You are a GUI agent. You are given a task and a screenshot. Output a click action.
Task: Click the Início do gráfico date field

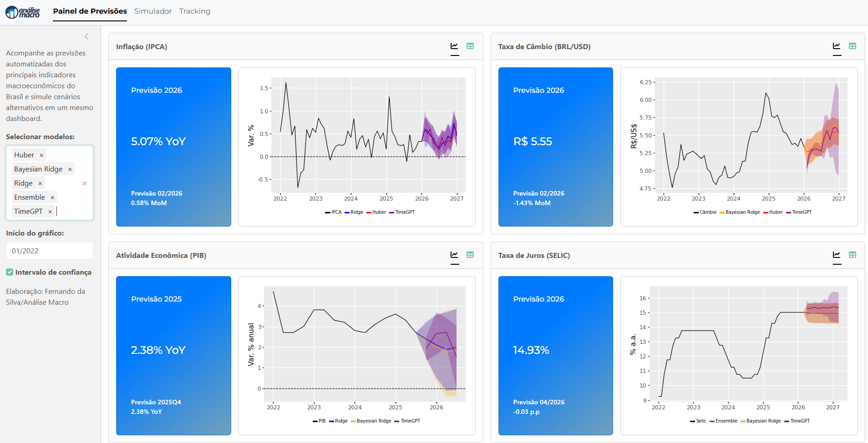coord(49,251)
